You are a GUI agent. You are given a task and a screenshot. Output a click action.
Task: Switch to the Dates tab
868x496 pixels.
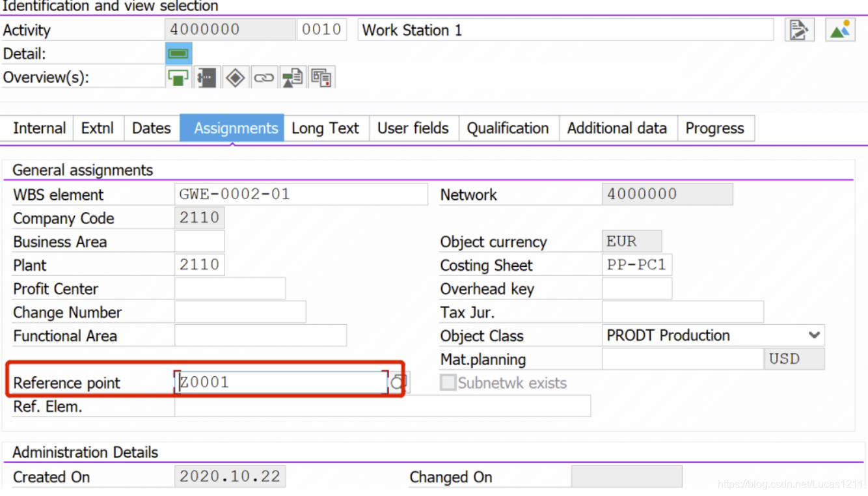[151, 128]
